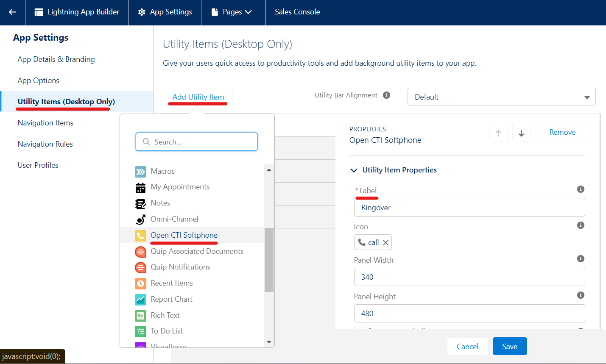Move utility item down with arrow button
Viewport: 606px width, 364px height.
(521, 133)
